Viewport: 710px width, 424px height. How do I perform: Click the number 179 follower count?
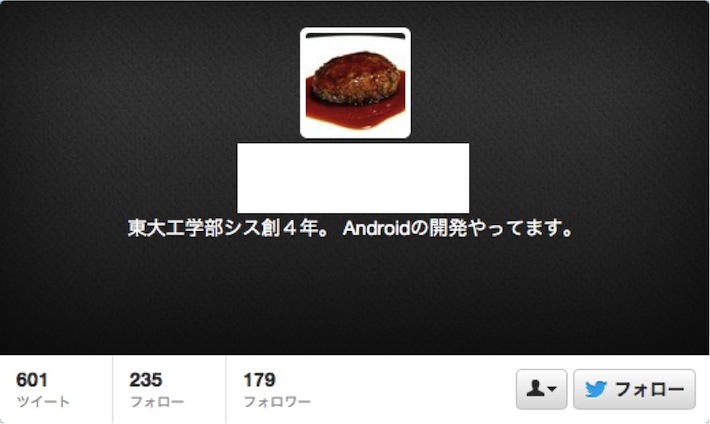click(x=259, y=380)
